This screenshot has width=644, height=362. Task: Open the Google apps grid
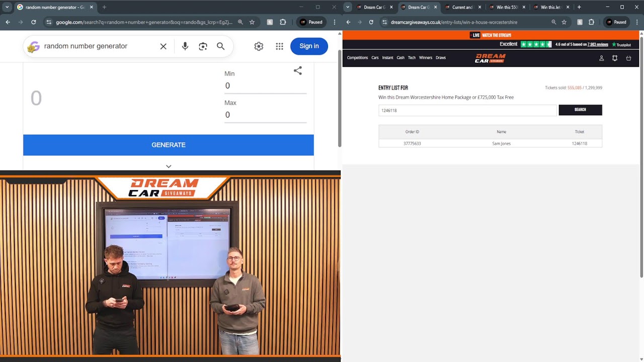click(279, 46)
